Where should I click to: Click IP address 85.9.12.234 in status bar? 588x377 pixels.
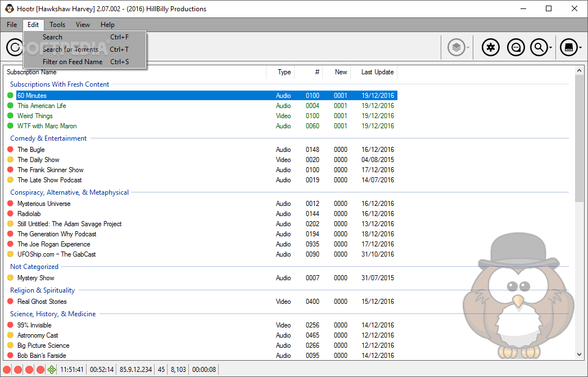point(135,370)
